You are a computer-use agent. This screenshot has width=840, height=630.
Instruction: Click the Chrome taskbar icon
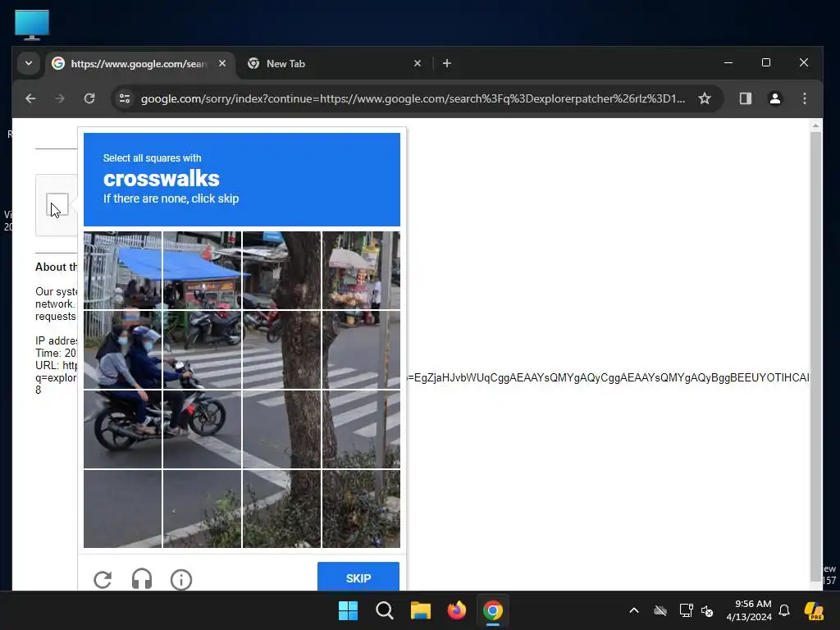click(493, 610)
